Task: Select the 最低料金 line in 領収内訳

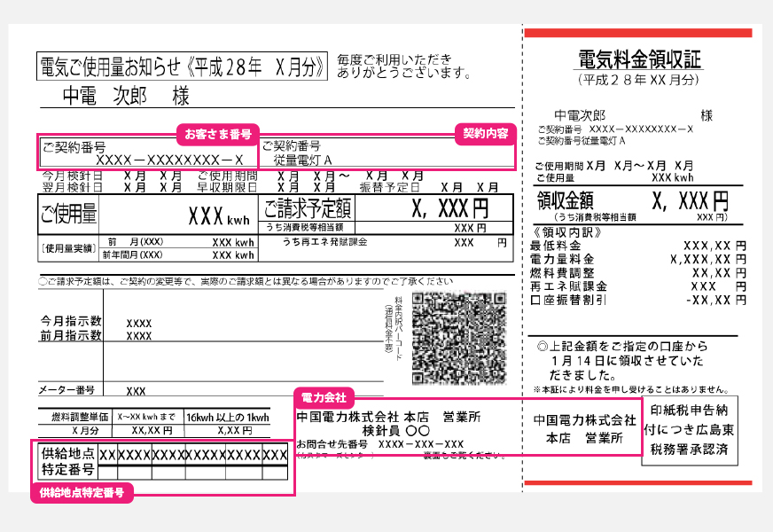Action: 638,245
